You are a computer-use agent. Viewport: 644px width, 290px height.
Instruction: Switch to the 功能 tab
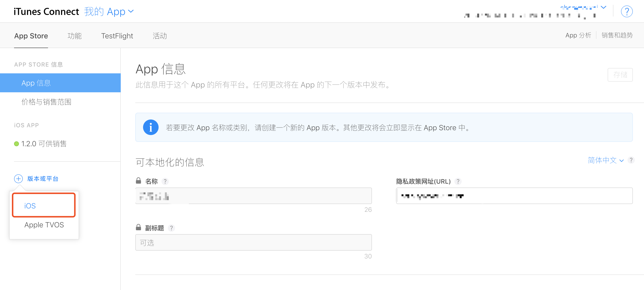tap(74, 36)
